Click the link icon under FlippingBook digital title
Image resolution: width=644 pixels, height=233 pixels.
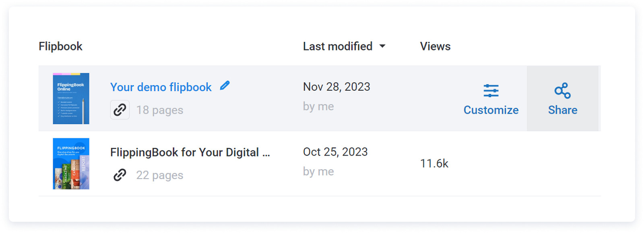119,175
